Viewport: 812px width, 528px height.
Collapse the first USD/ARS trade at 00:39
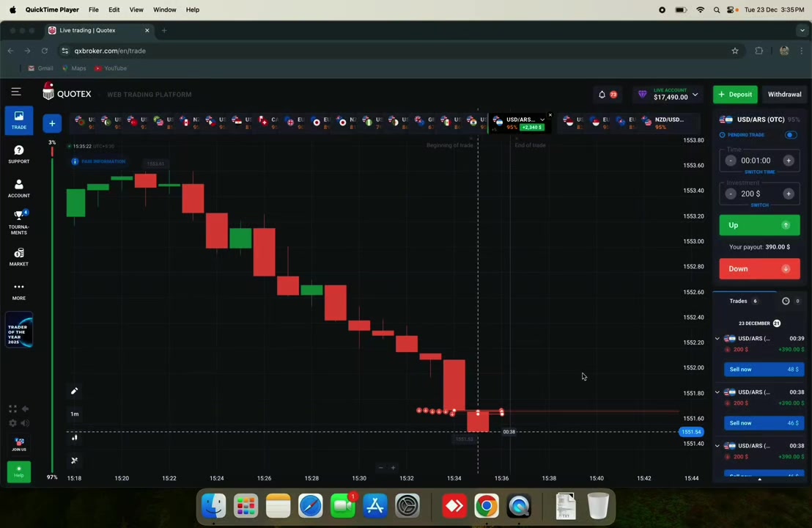pyautogui.click(x=717, y=338)
